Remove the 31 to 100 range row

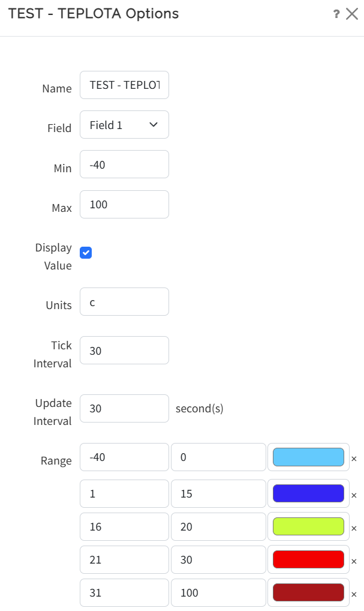[354, 594]
